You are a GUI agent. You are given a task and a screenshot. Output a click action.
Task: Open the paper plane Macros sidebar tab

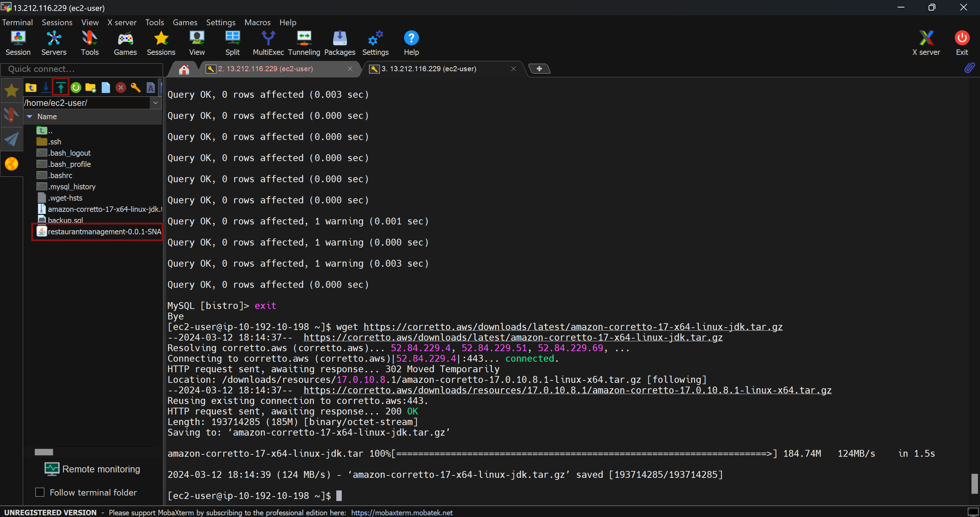coord(11,139)
